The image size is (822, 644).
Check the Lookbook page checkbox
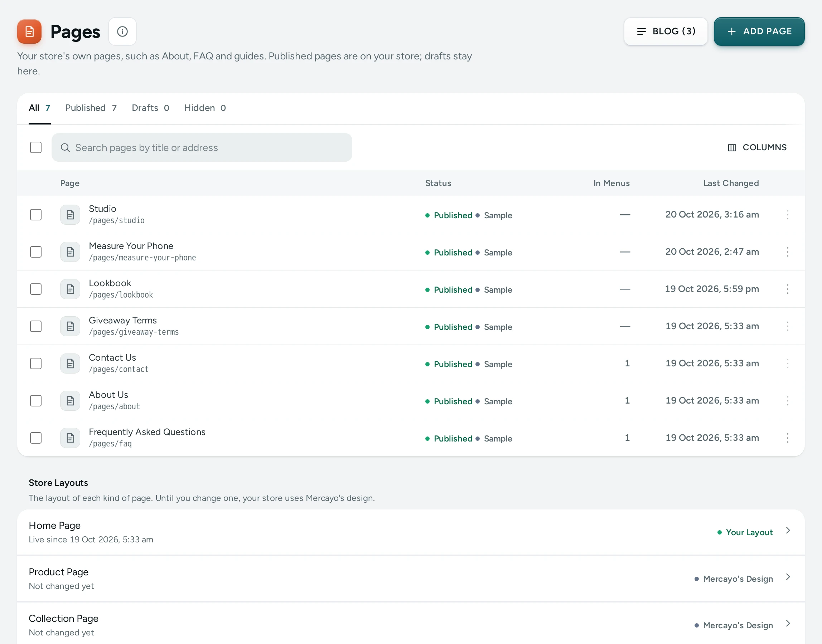(x=36, y=289)
